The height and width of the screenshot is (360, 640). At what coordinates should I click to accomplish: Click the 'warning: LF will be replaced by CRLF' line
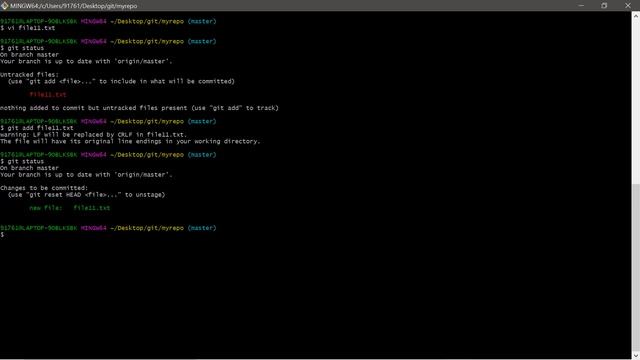pos(93,135)
